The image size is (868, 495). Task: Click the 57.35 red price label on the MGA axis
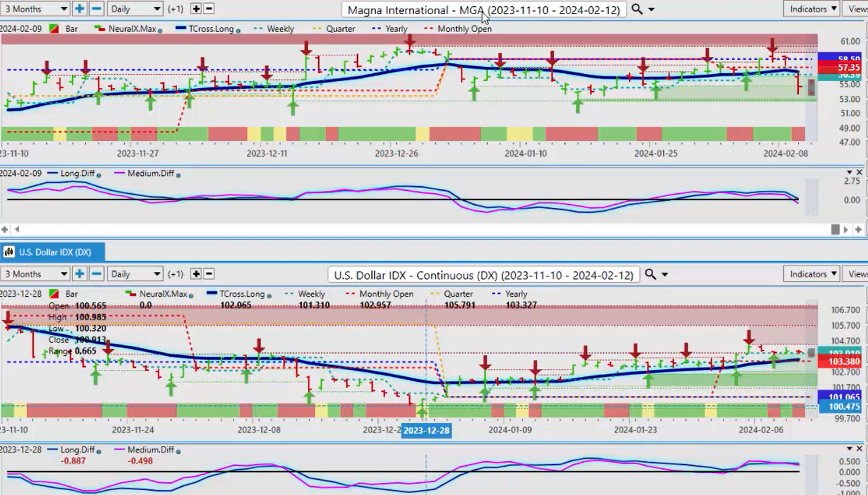(848, 67)
